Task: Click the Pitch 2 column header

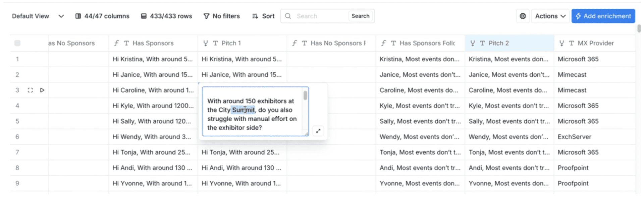Action: (x=509, y=43)
